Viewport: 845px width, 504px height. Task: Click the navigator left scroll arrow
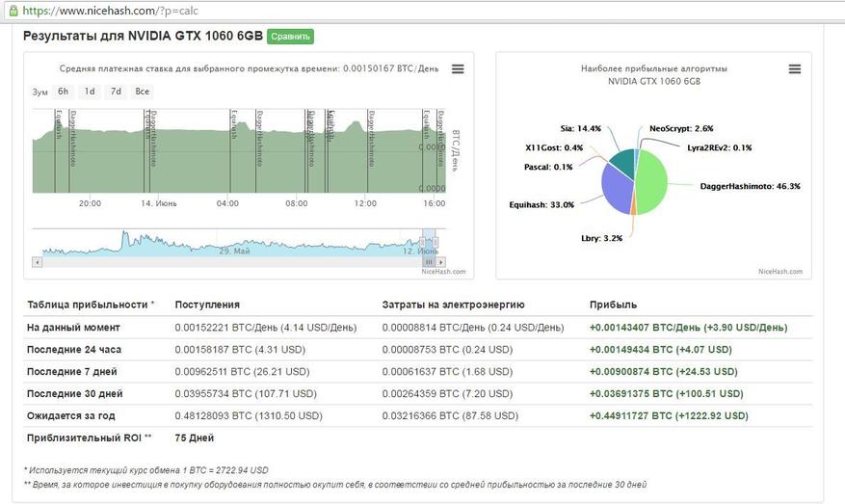[38, 262]
